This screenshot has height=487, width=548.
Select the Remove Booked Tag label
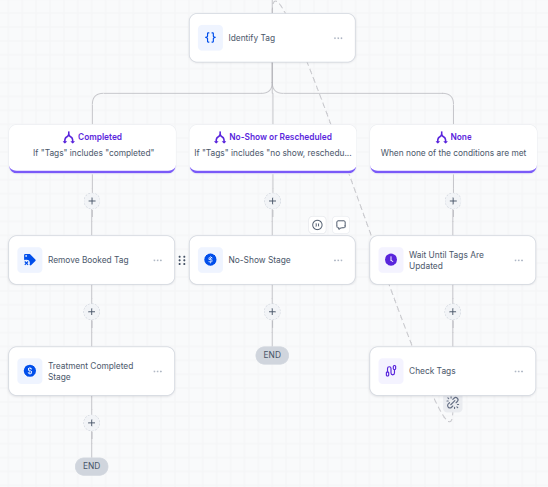(x=88, y=260)
